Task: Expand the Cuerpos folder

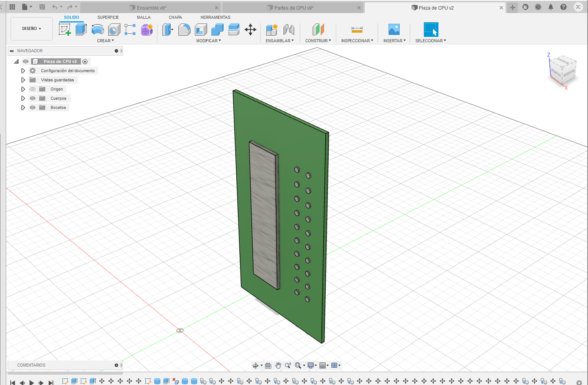Action: 23,98
